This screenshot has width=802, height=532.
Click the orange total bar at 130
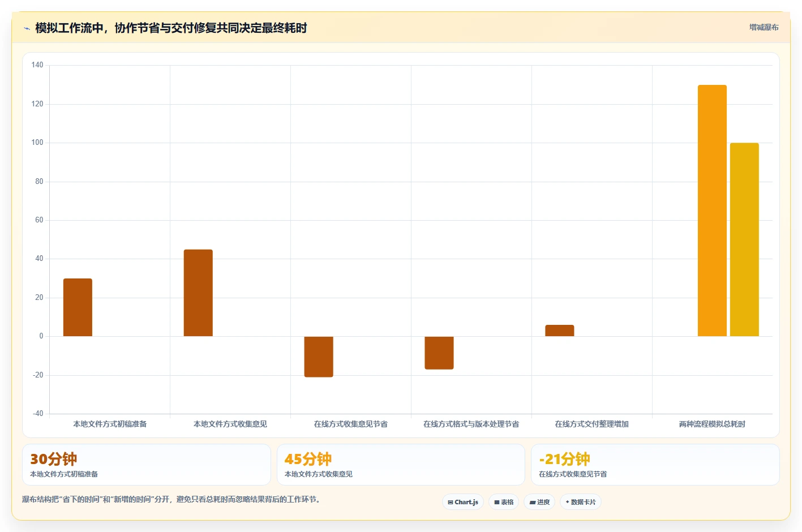click(712, 211)
